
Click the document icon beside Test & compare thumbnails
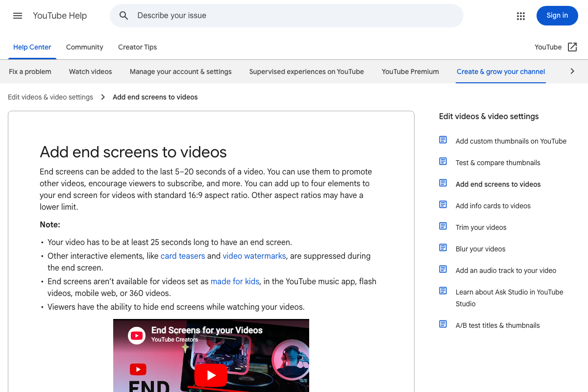pyautogui.click(x=443, y=162)
